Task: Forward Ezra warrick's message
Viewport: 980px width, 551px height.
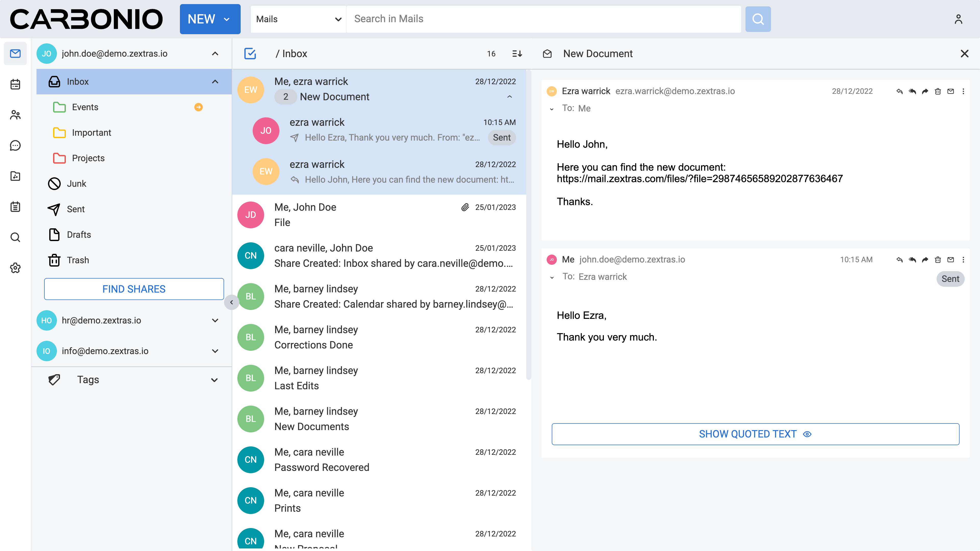Action: coord(925,91)
